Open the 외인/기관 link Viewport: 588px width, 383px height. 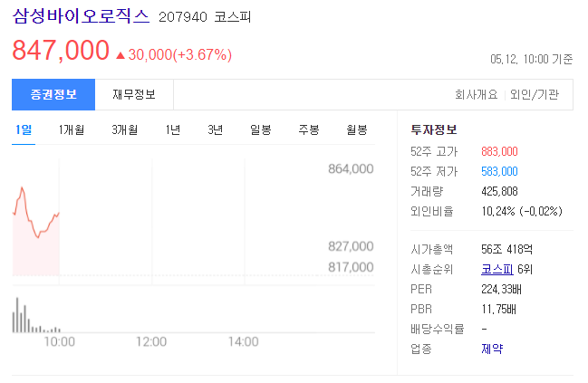535,94
